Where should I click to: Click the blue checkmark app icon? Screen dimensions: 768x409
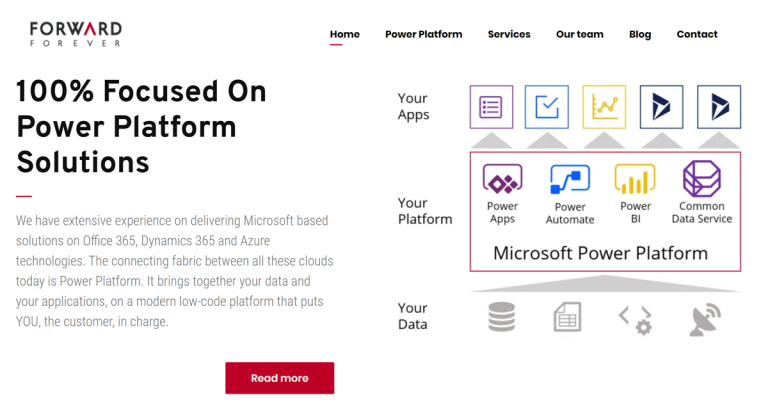point(547,107)
